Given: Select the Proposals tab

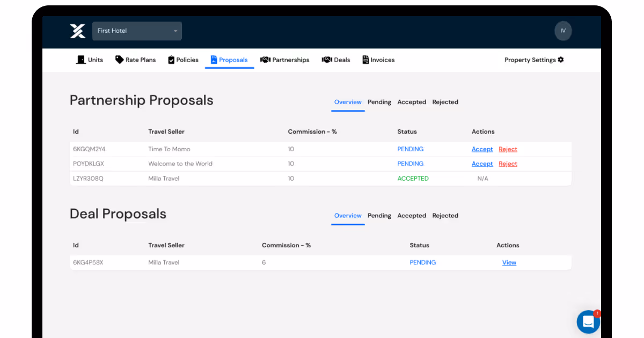Looking at the screenshot, I should 229,60.
